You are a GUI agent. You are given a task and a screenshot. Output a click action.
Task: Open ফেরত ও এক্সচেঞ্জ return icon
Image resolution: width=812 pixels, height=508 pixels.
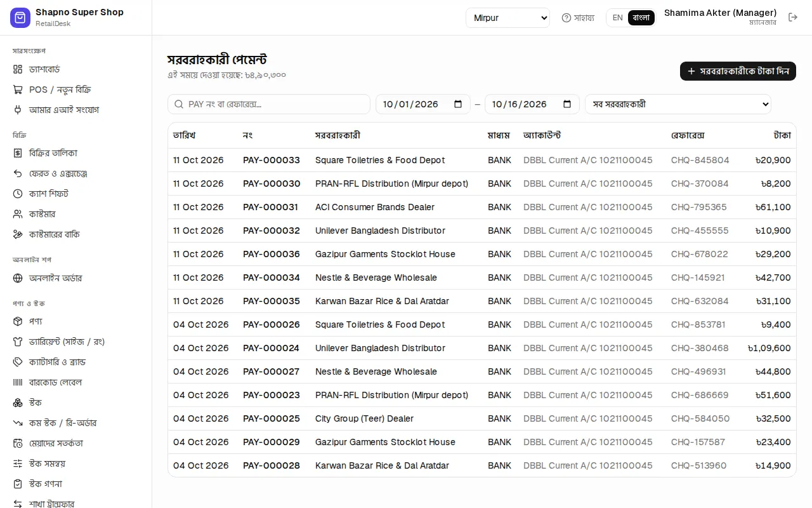[x=18, y=173]
